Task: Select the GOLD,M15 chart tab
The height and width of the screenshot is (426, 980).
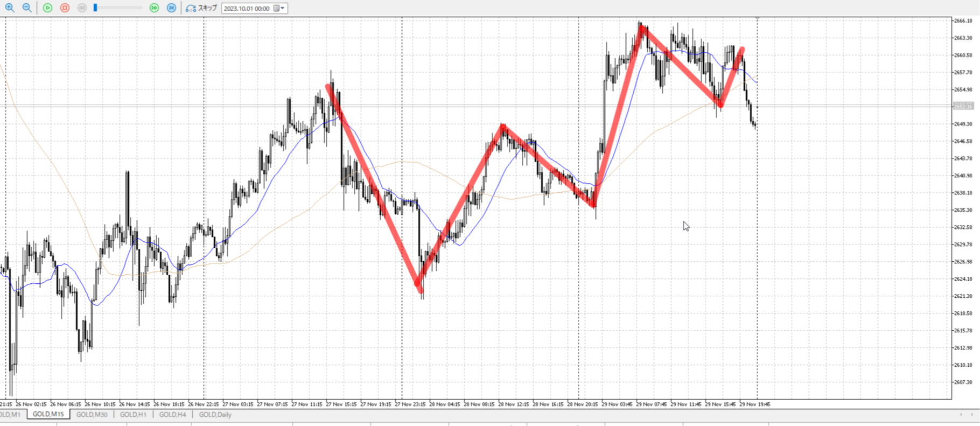Action: point(48,415)
